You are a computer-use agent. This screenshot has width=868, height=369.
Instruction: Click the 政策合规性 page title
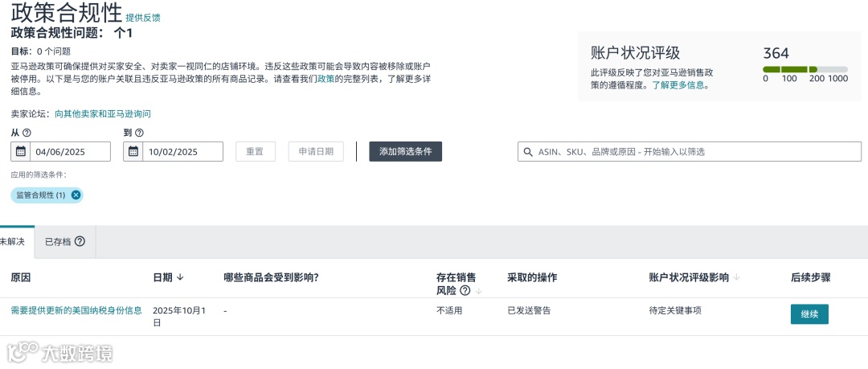click(67, 12)
